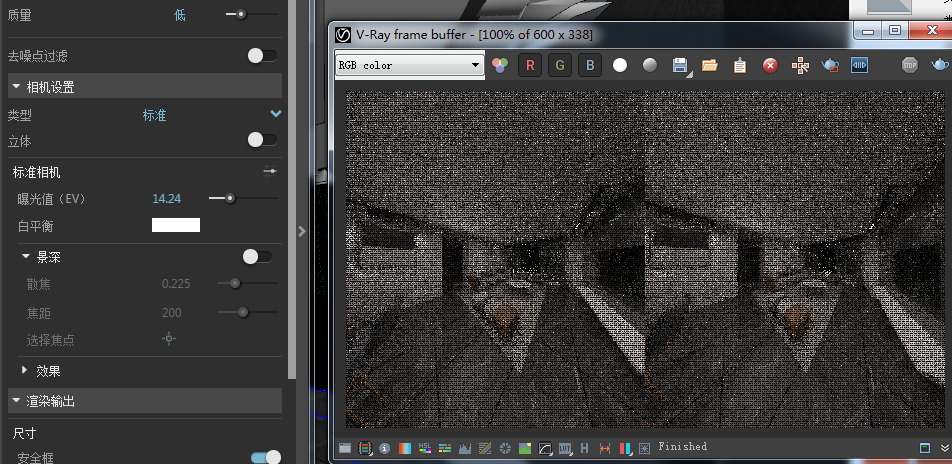Toggle background image icon

tap(525, 448)
